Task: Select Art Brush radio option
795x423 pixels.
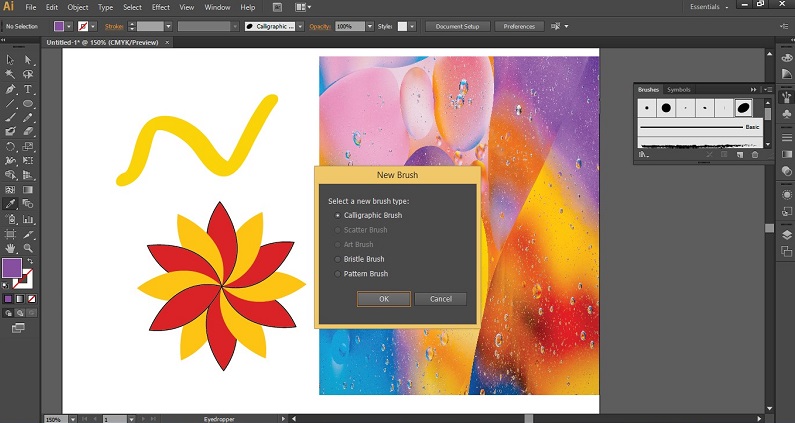Action: click(x=338, y=244)
